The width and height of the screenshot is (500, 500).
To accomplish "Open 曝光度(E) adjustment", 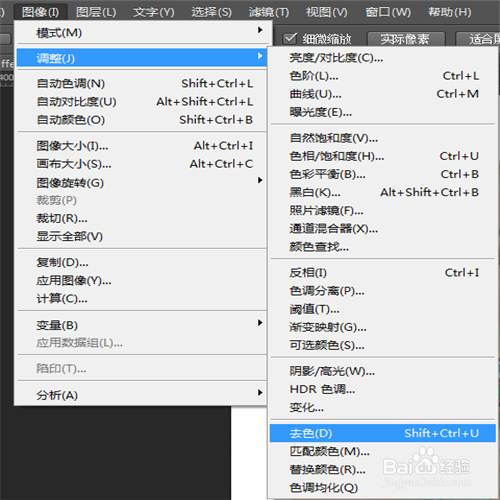I will [383, 112].
